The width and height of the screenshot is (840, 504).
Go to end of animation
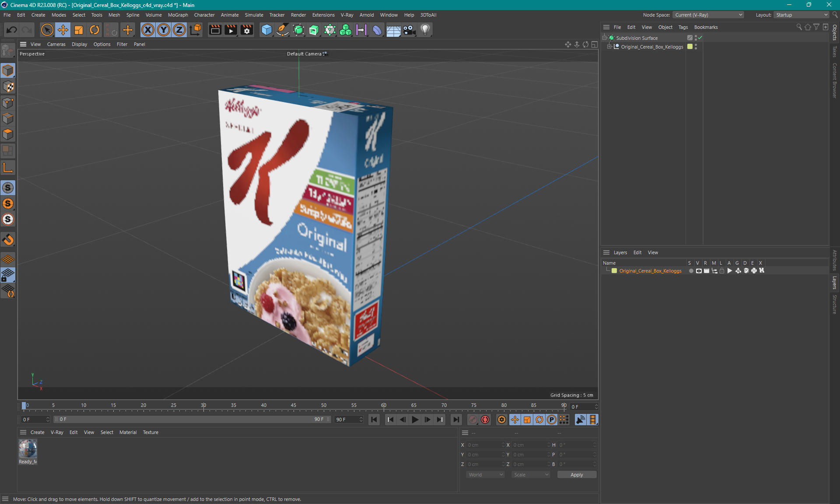[x=456, y=420]
